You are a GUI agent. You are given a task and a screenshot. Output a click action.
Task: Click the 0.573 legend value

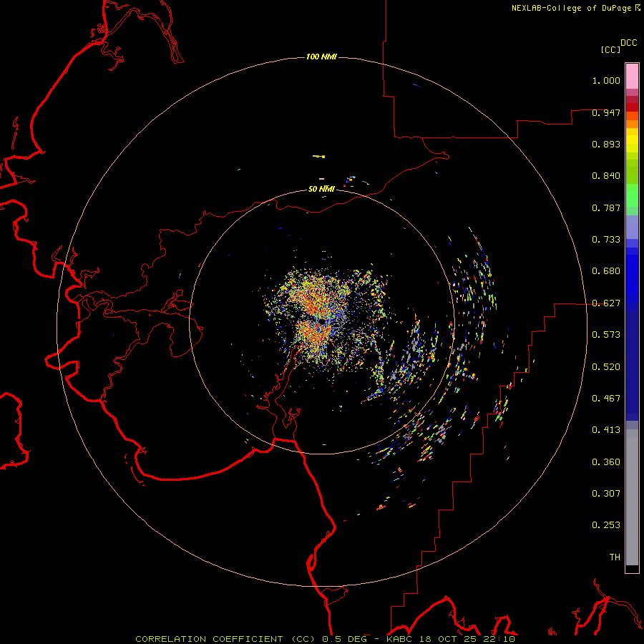click(x=606, y=335)
